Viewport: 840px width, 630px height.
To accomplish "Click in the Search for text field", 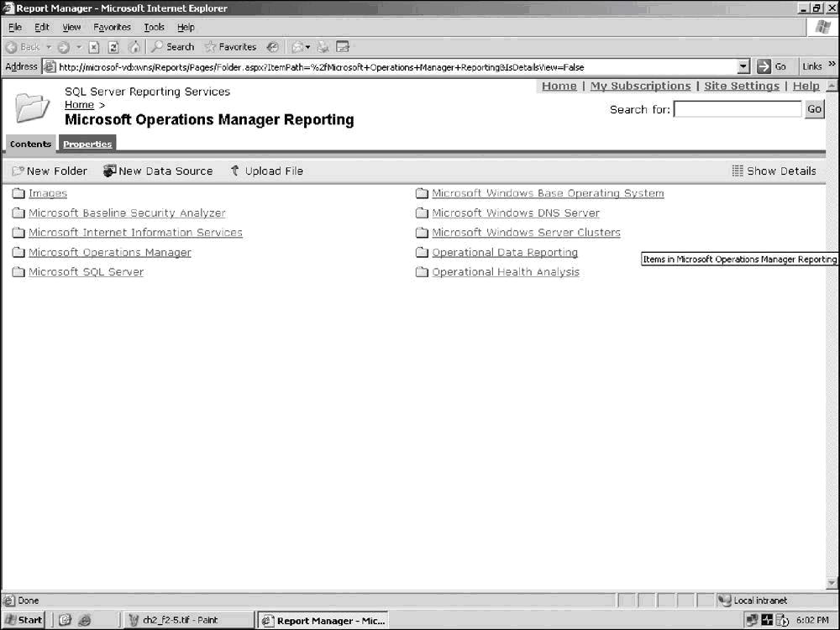I will (738, 109).
